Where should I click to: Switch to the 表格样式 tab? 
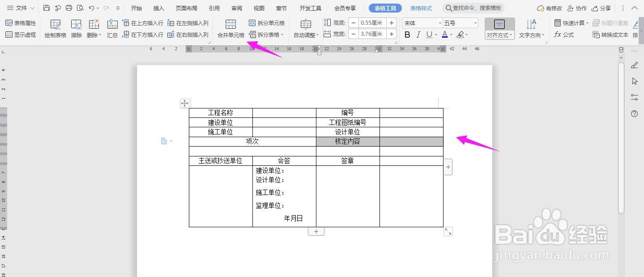click(421, 8)
